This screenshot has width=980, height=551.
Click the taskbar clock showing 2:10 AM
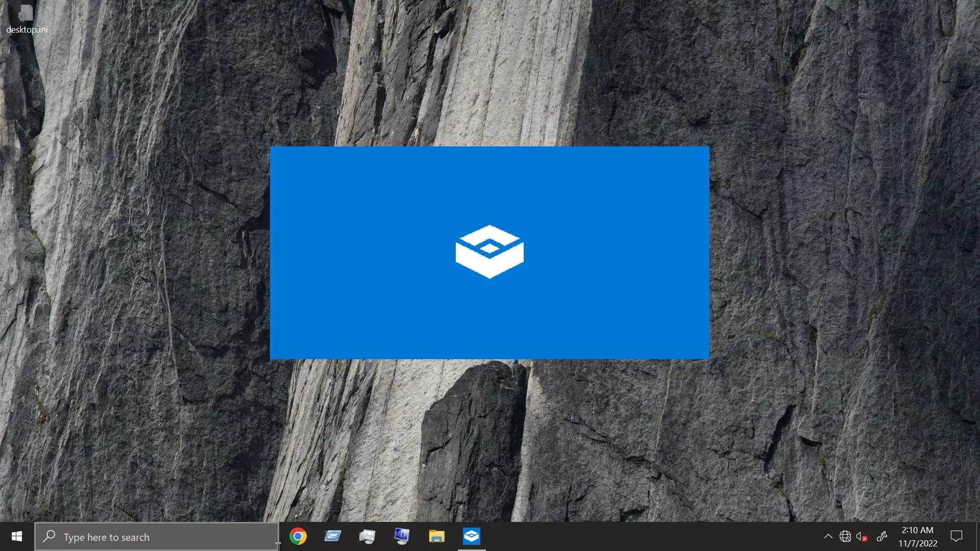(917, 537)
